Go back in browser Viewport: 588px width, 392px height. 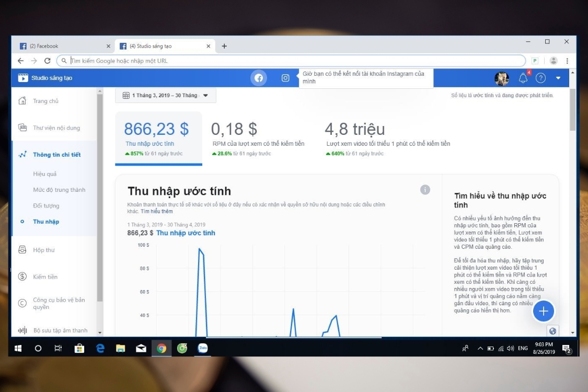point(20,61)
